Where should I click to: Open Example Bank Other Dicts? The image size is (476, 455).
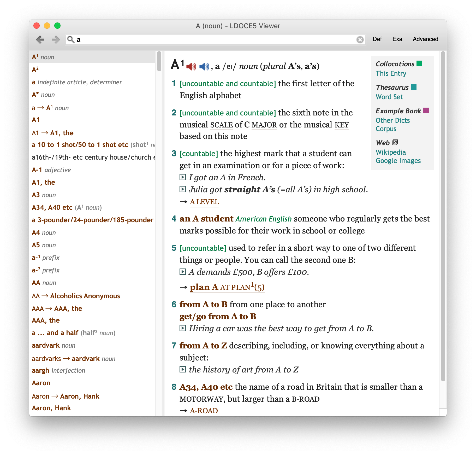click(x=392, y=120)
